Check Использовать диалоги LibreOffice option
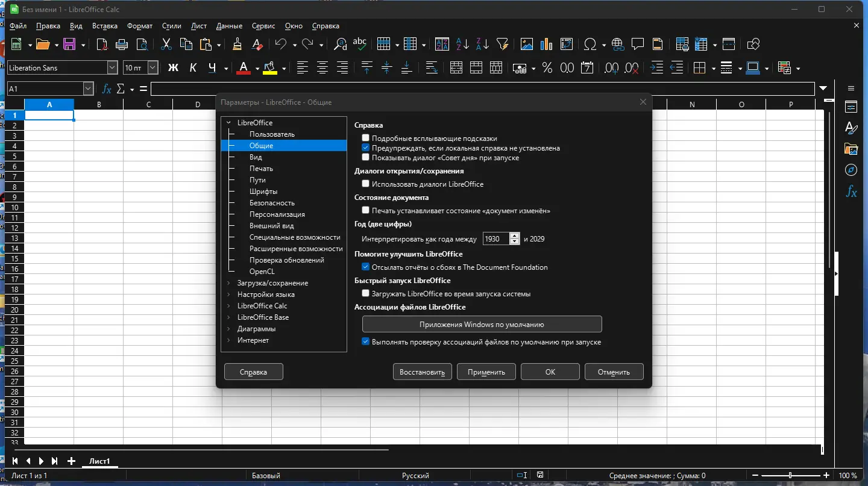The width and height of the screenshot is (868, 486). click(x=366, y=184)
